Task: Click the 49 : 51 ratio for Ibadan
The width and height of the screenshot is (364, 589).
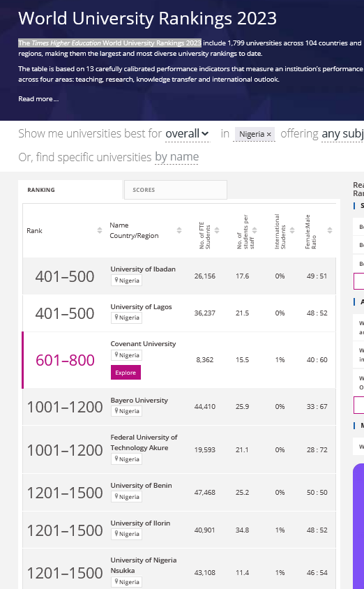Action: 317,276
